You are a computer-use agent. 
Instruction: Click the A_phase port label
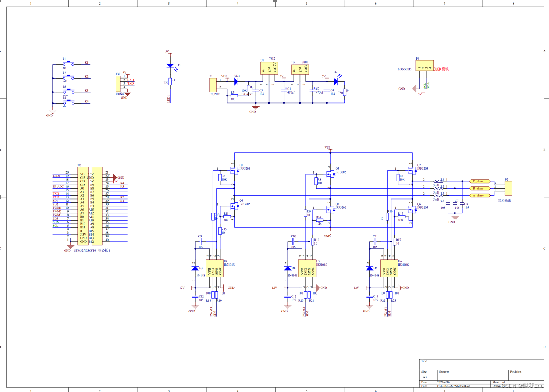point(480,195)
